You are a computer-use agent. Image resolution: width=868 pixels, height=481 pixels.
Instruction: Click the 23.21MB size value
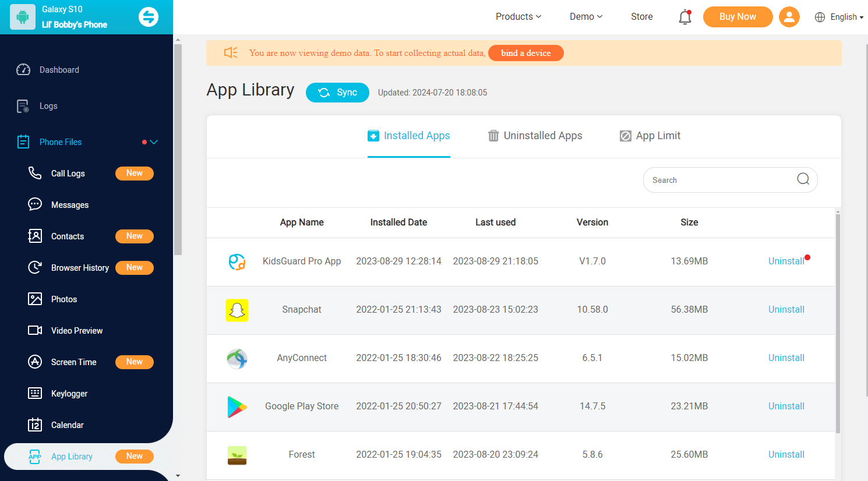[x=689, y=406]
